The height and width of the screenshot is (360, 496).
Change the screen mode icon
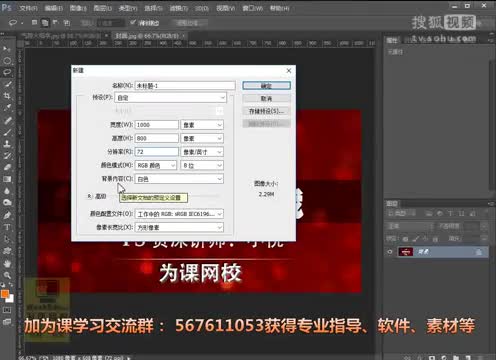7,322
